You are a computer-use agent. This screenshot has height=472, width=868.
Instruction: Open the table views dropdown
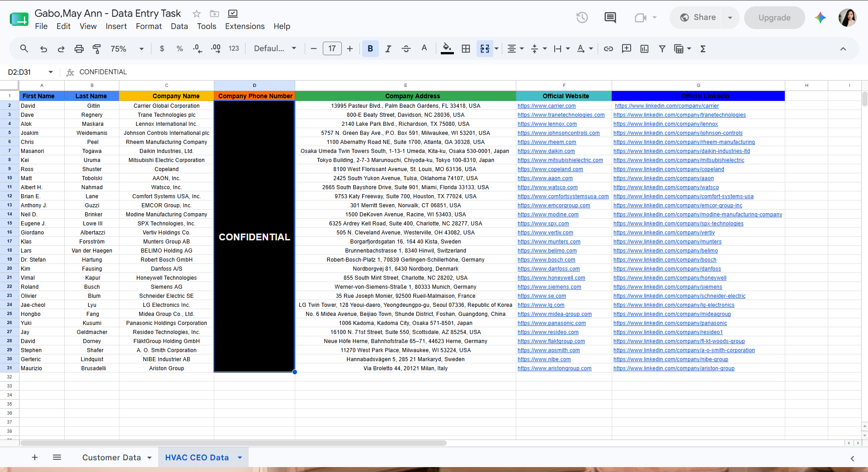(x=683, y=49)
